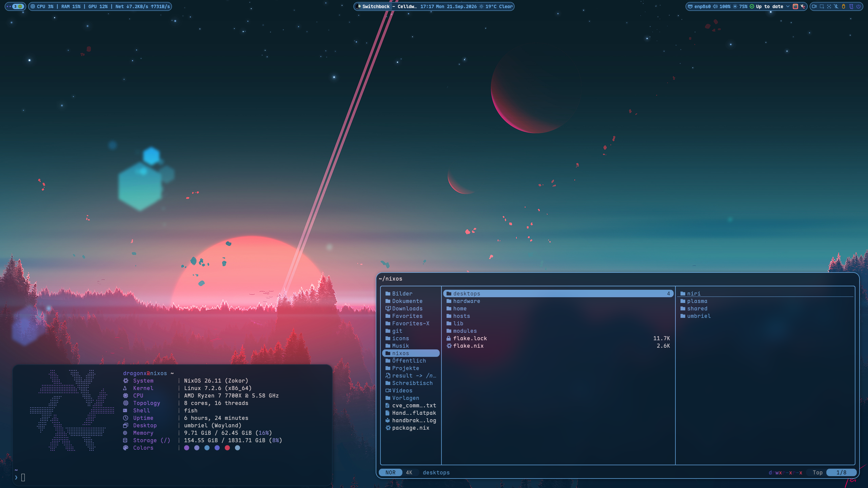Select the highlighted desktops folder row
The height and width of the screenshot is (488, 868).
tap(558, 293)
